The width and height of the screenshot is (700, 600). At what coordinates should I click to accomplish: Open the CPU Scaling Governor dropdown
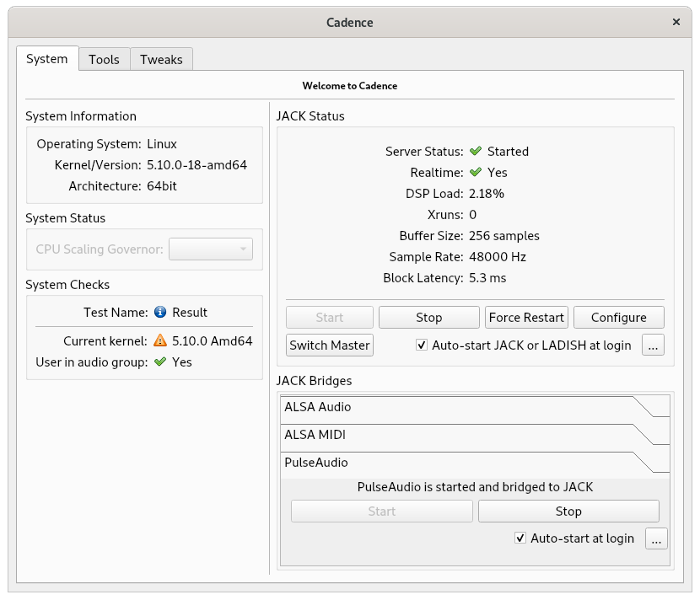click(211, 249)
